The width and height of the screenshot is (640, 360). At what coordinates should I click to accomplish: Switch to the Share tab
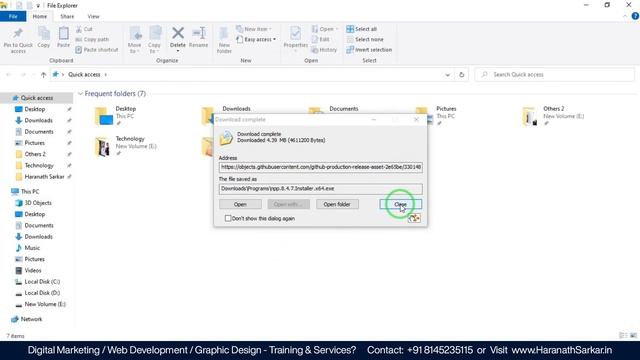pos(67,16)
